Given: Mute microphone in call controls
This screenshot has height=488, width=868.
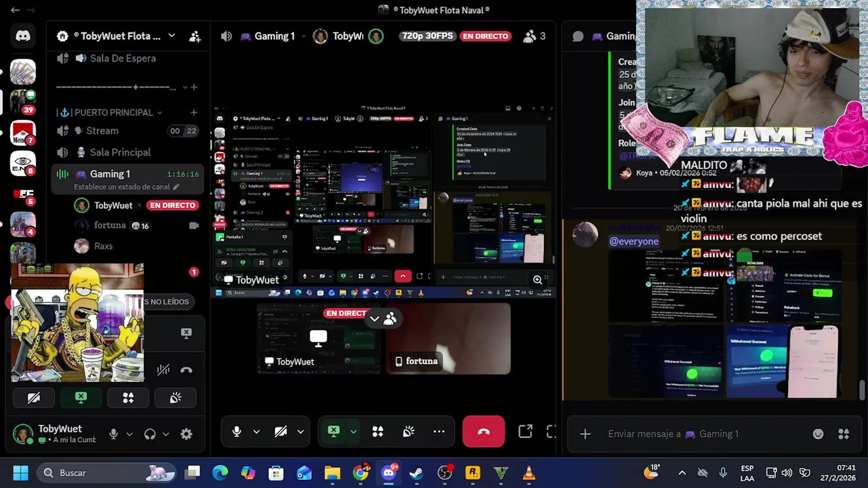Looking at the screenshot, I should [x=237, y=432].
